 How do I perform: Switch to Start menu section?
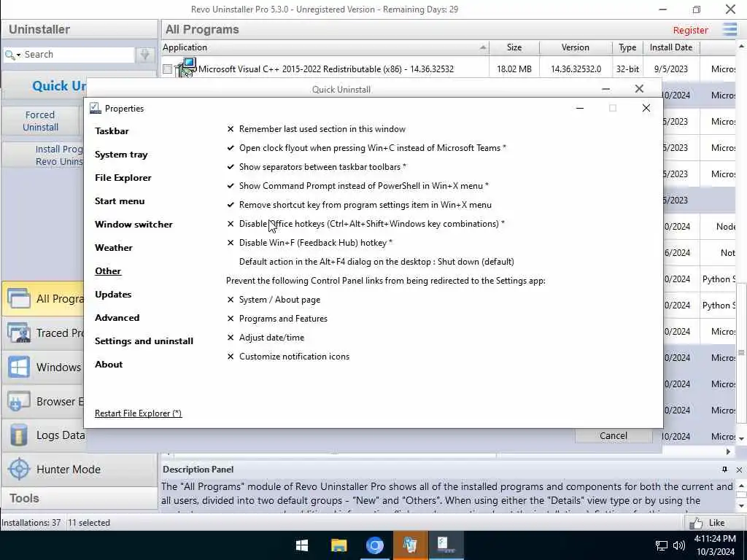[120, 201]
